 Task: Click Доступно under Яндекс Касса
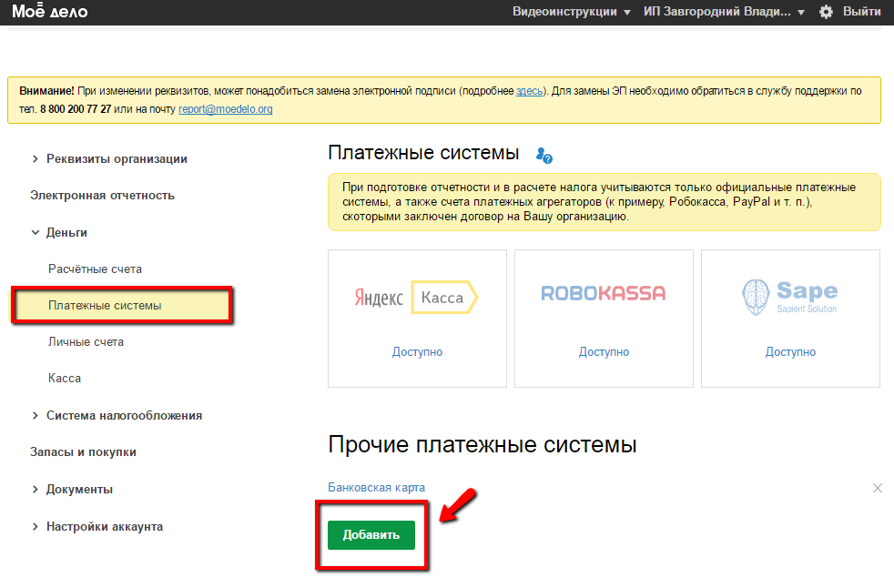(x=417, y=352)
